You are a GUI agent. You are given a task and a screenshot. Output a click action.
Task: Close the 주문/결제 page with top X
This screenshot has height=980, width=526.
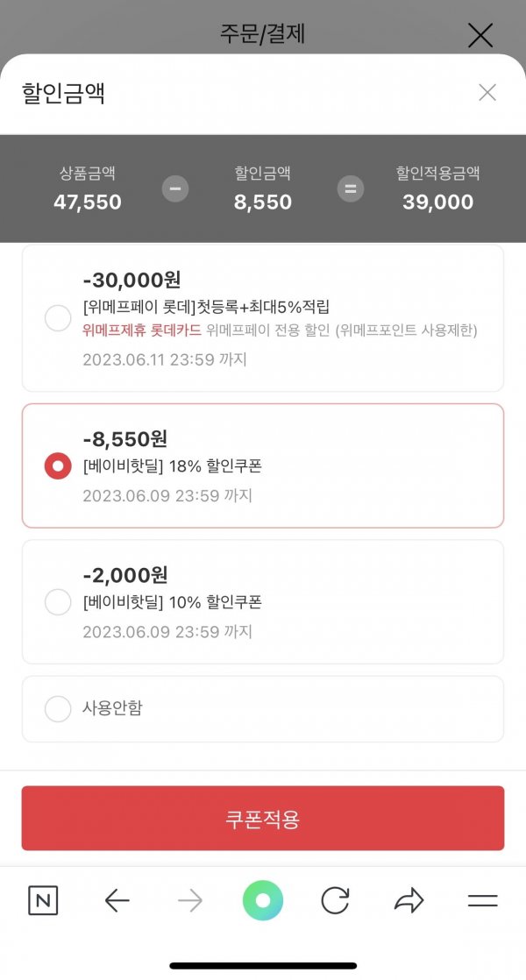pyautogui.click(x=480, y=35)
